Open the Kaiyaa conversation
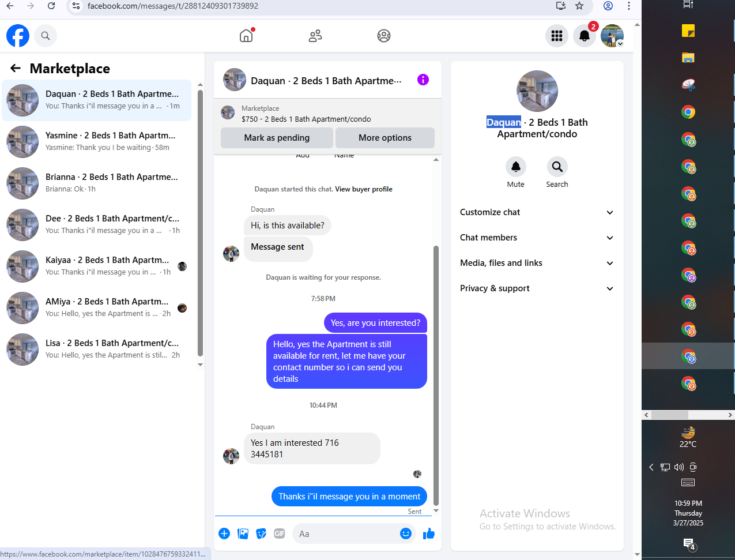Image resolution: width=735 pixels, height=560 pixels. click(97, 266)
